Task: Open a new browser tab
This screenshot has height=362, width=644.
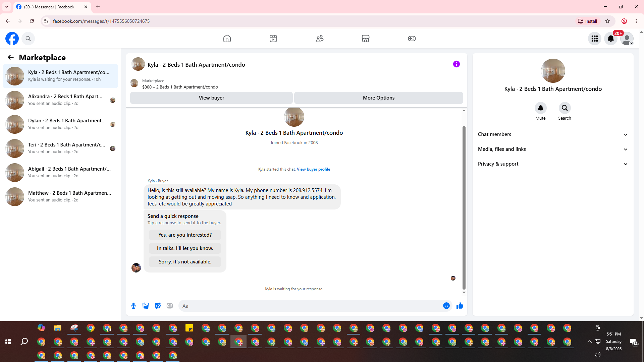Action: pyautogui.click(x=98, y=7)
